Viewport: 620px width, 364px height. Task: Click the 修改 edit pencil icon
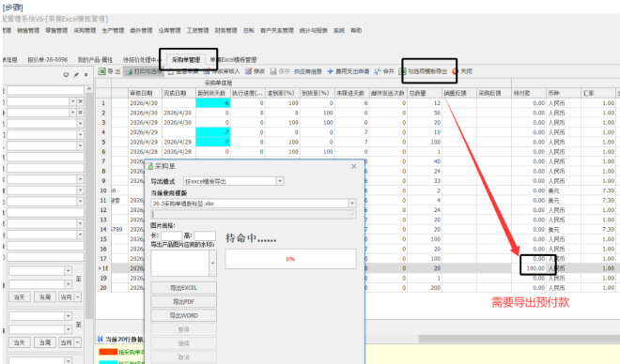[x=248, y=71]
